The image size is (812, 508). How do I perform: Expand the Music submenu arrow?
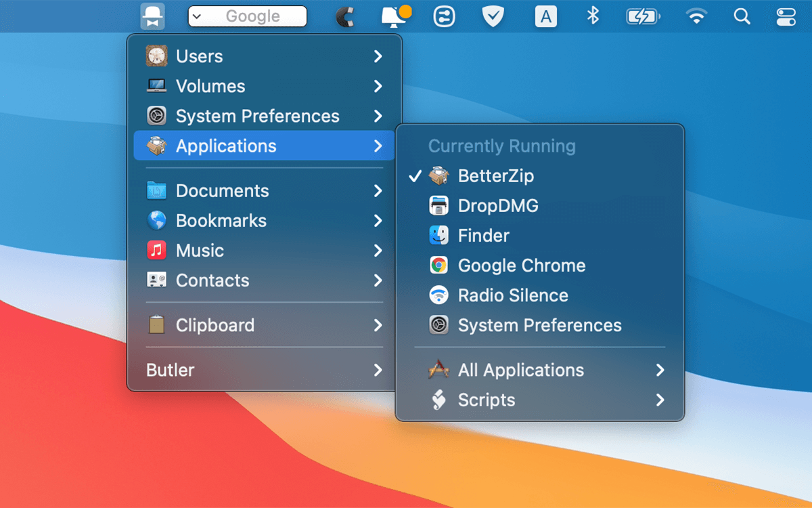point(378,251)
